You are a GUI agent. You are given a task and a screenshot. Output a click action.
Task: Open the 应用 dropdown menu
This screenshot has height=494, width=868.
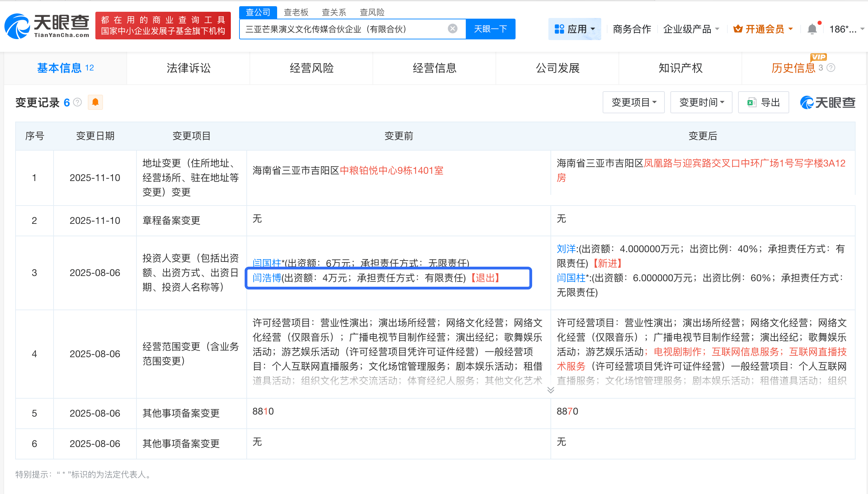click(575, 29)
